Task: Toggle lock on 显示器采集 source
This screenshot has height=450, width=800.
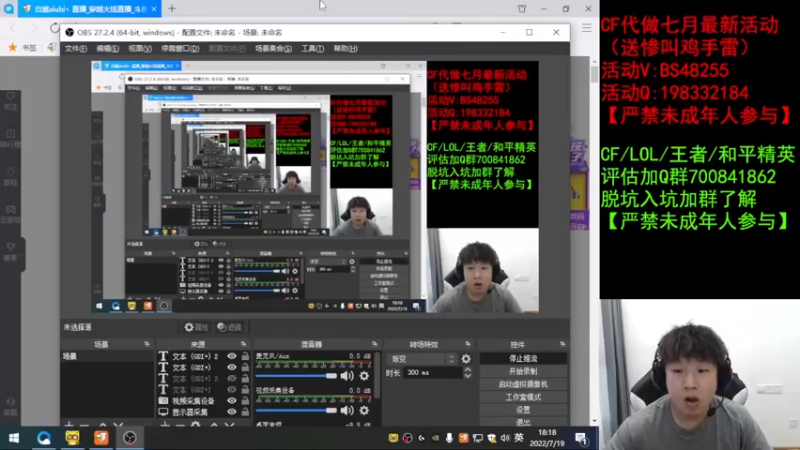Action: (x=245, y=412)
